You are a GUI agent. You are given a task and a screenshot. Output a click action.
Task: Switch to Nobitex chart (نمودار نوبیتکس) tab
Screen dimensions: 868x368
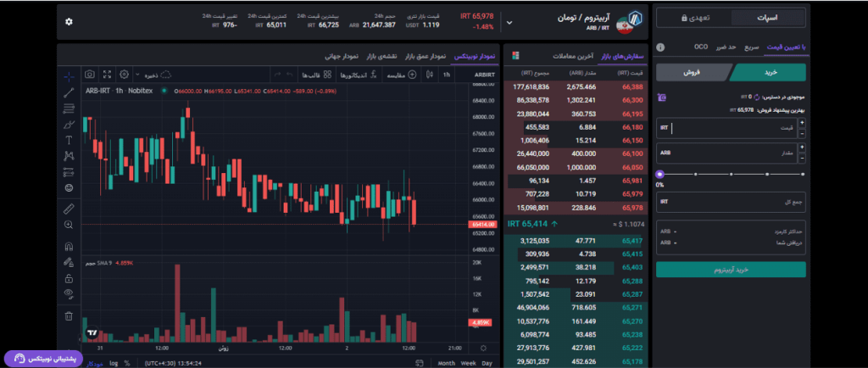(475, 57)
